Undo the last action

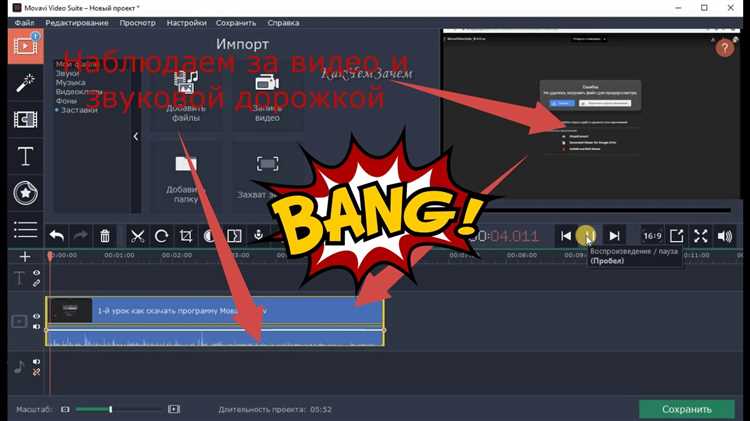pyautogui.click(x=57, y=236)
